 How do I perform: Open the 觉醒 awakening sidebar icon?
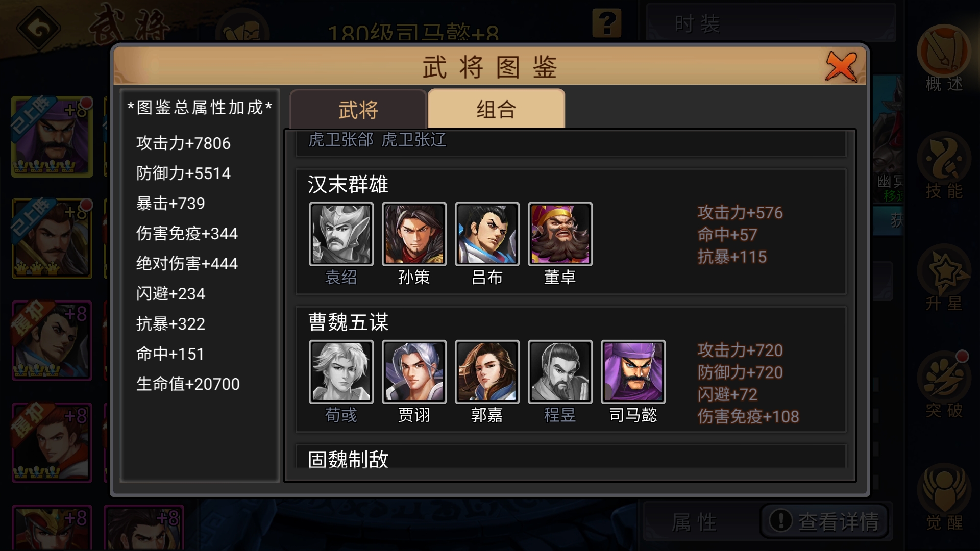coord(944,496)
